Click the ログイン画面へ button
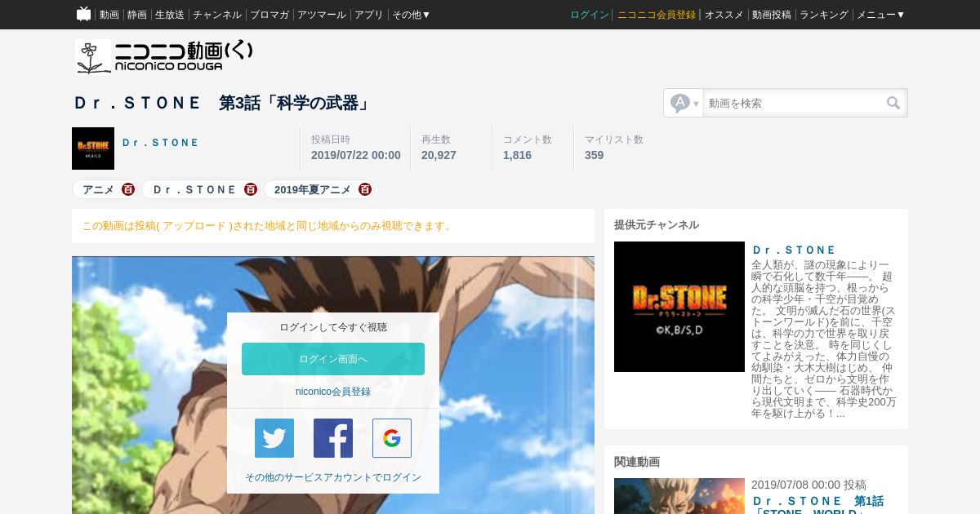980x514 pixels. [333, 359]
